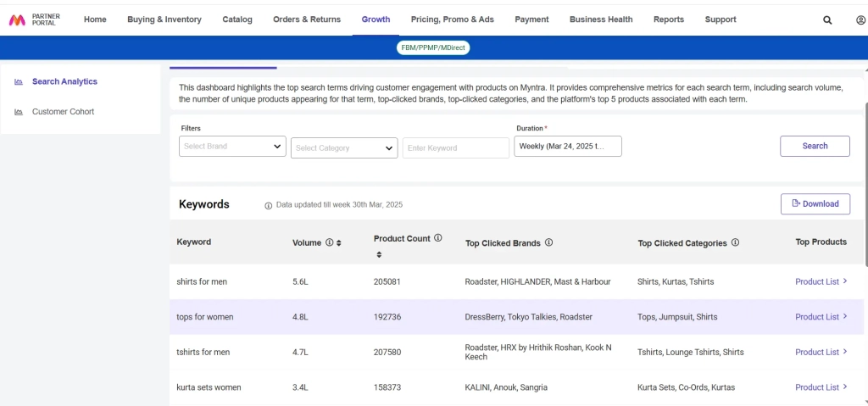
Task: Expand the Select Brand dropdown
Action: pos(233,147)
